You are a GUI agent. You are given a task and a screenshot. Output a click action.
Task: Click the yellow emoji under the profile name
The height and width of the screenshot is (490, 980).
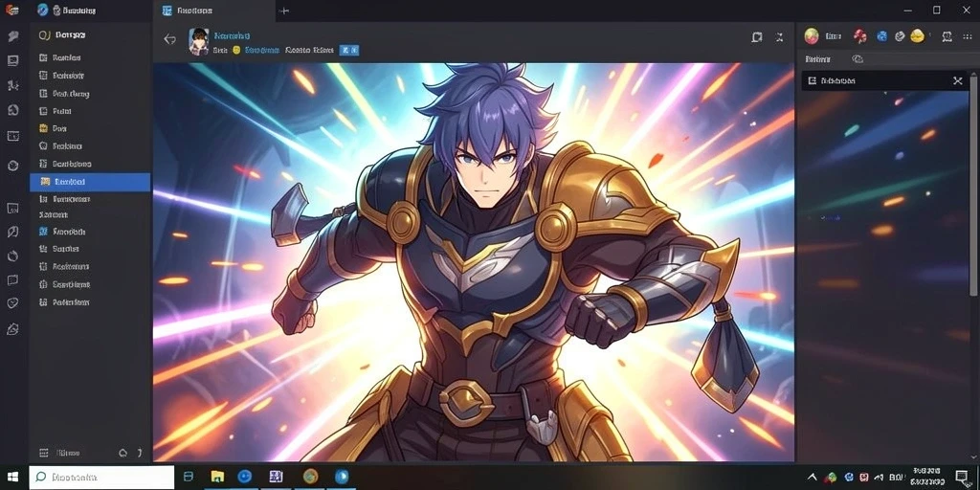(x=236, y=50)
